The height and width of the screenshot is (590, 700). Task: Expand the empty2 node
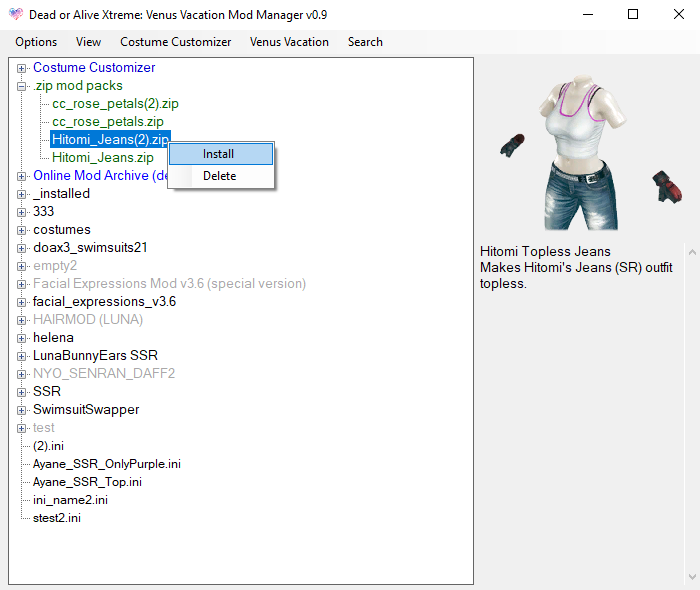21,266
